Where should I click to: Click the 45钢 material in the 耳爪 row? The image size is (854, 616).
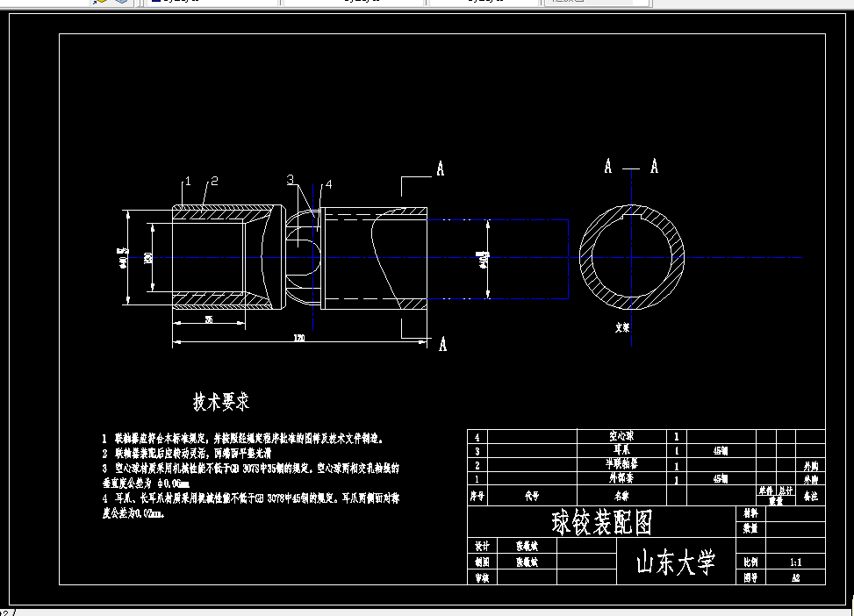tap(721, 451)
